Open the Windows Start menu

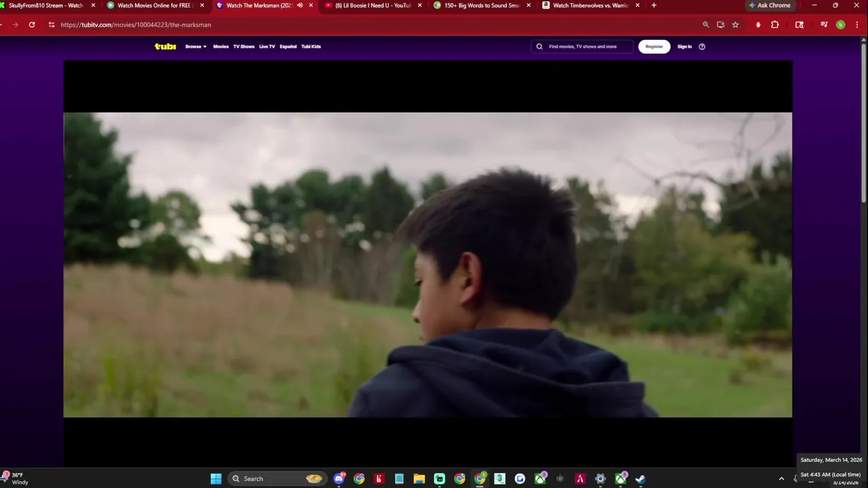click(x=216, y=479)
